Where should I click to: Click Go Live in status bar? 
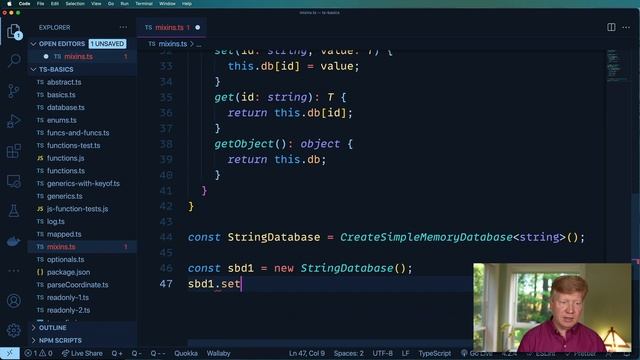[x=477, y=353]
